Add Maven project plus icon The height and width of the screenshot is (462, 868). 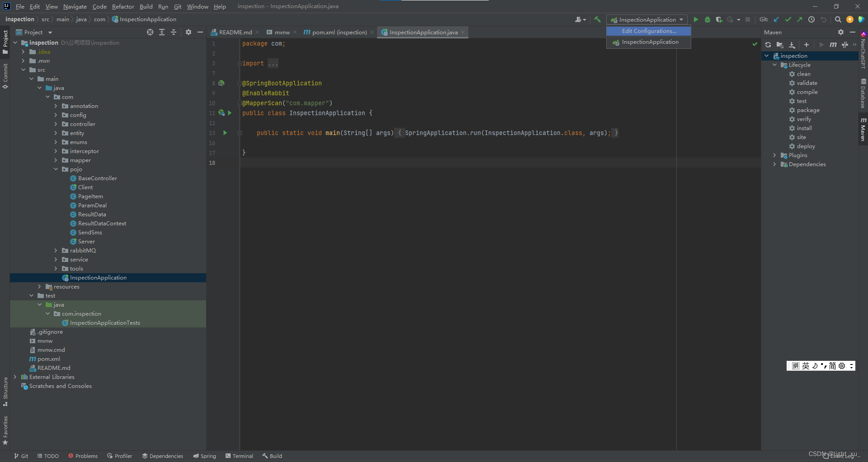pos(807,45)
